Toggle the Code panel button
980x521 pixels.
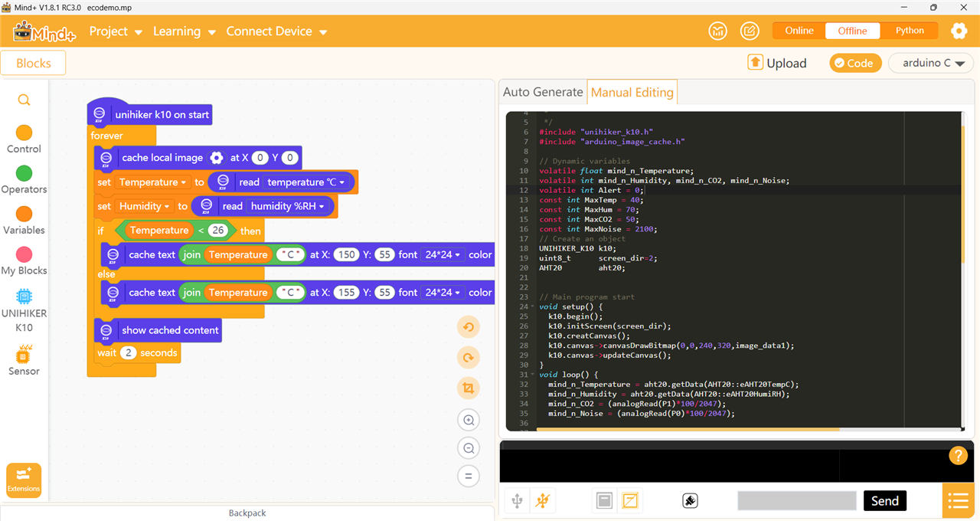855,64
